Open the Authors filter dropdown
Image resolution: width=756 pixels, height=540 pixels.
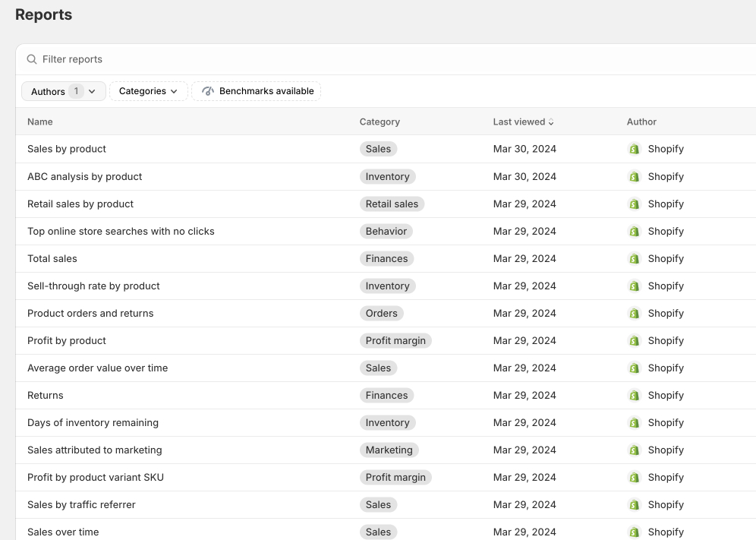click(x=64, y=91)
